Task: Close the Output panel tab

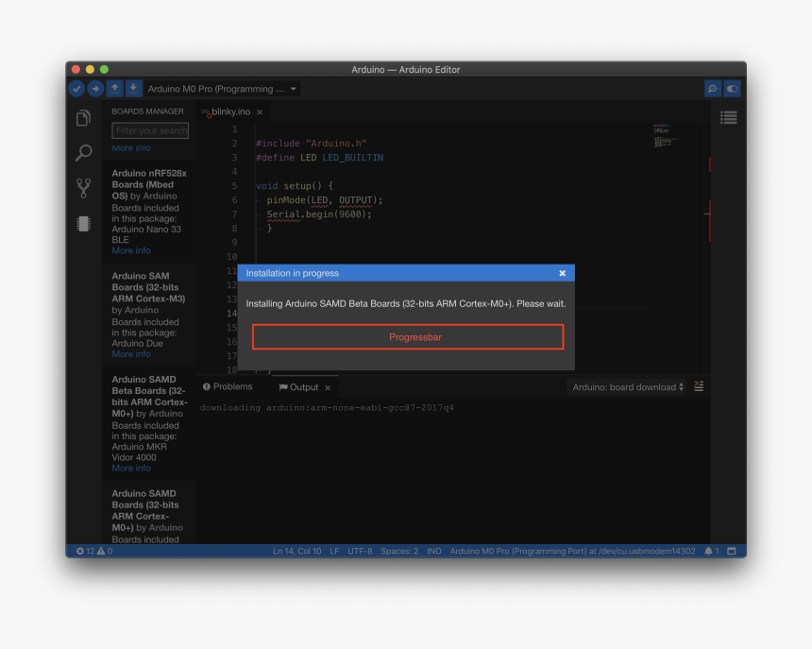Action: click(328, 388)
